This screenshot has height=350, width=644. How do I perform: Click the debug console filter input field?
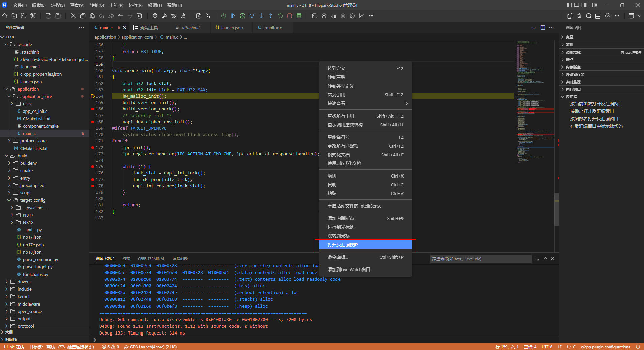pos(480,259)
